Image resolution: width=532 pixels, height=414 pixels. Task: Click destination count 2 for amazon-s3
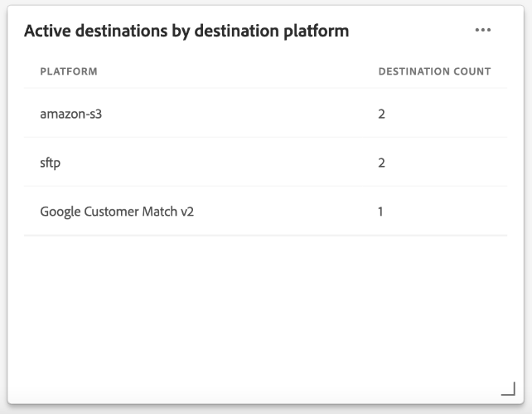point(382,114)
